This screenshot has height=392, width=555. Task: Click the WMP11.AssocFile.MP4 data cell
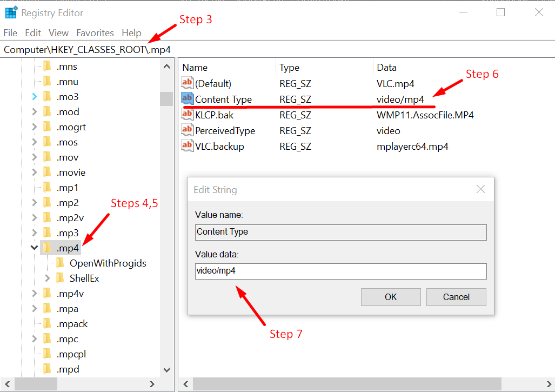coord(425,115)
